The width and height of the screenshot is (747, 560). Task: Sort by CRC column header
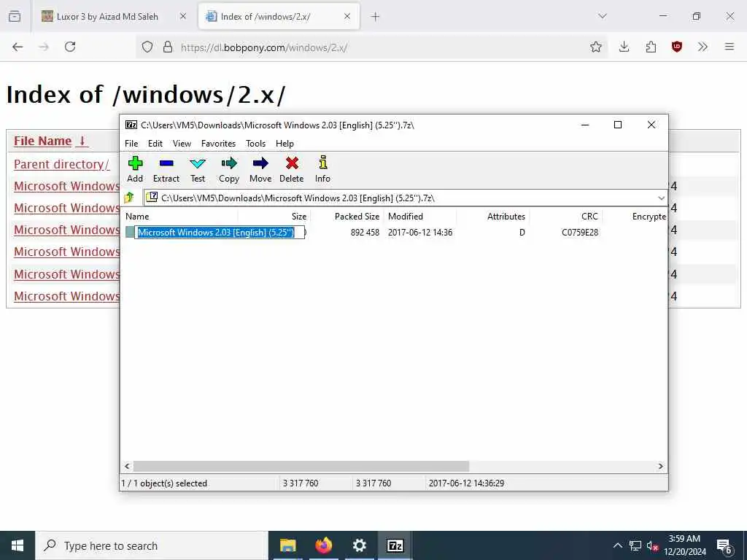click(x=565, y=216)
